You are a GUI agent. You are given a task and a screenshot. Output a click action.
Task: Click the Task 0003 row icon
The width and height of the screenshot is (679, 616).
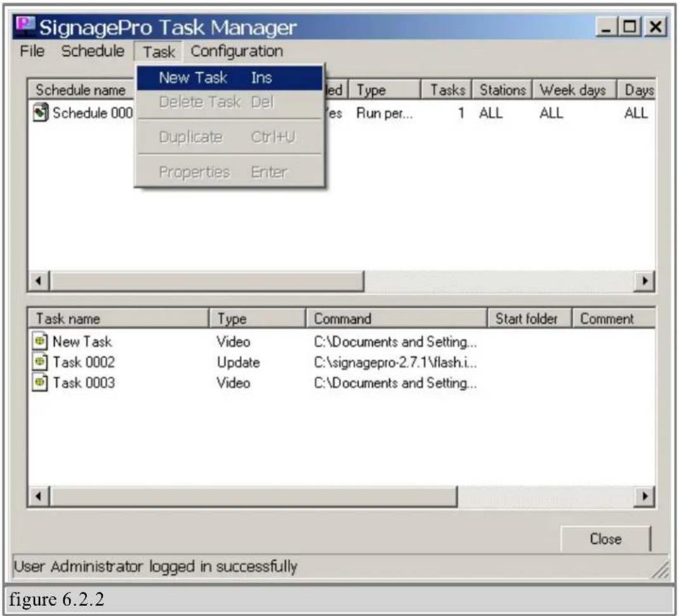click(40, 383)
